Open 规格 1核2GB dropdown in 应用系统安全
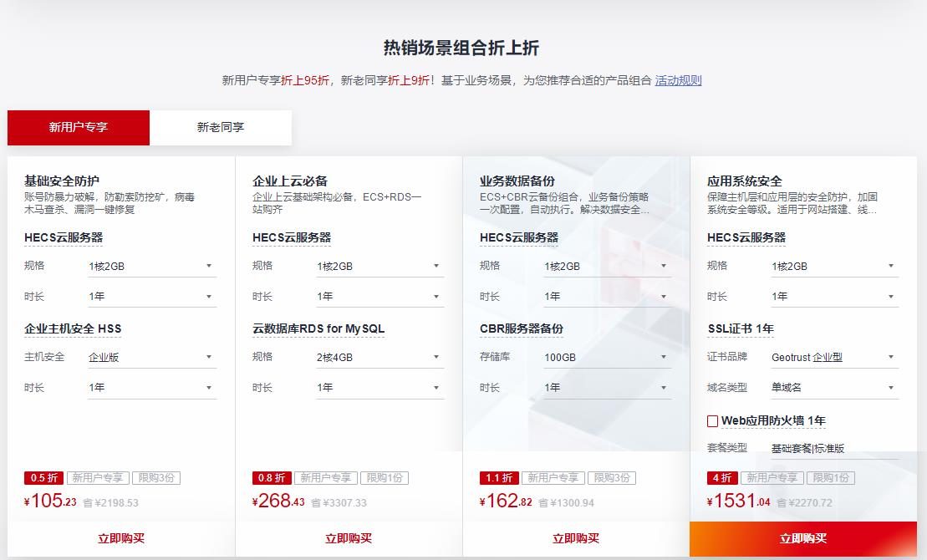 coord(835,266)
